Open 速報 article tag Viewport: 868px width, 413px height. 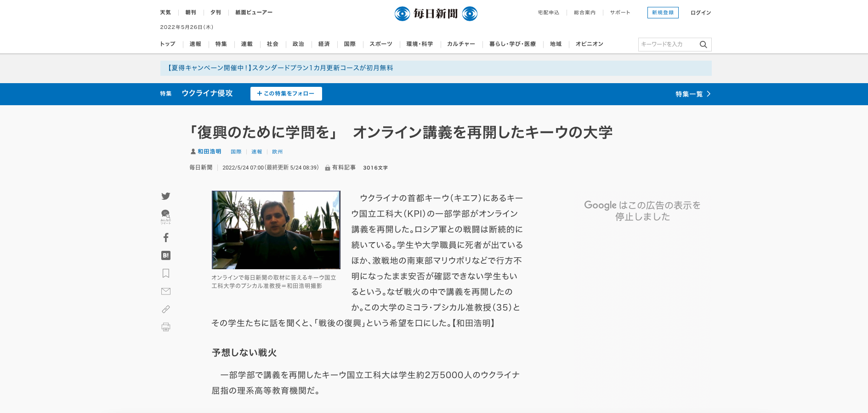tap(257, 152)
